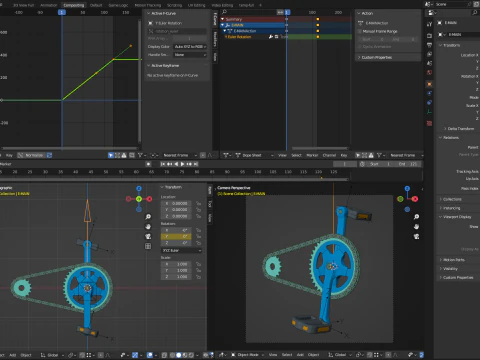
Task: Zoom the left viewport with magnifier icon
Action: pos(148,217)
